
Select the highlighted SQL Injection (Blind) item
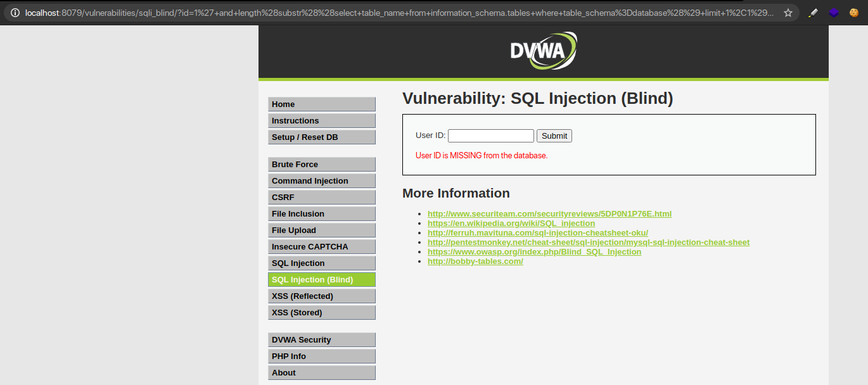point(322,280)
